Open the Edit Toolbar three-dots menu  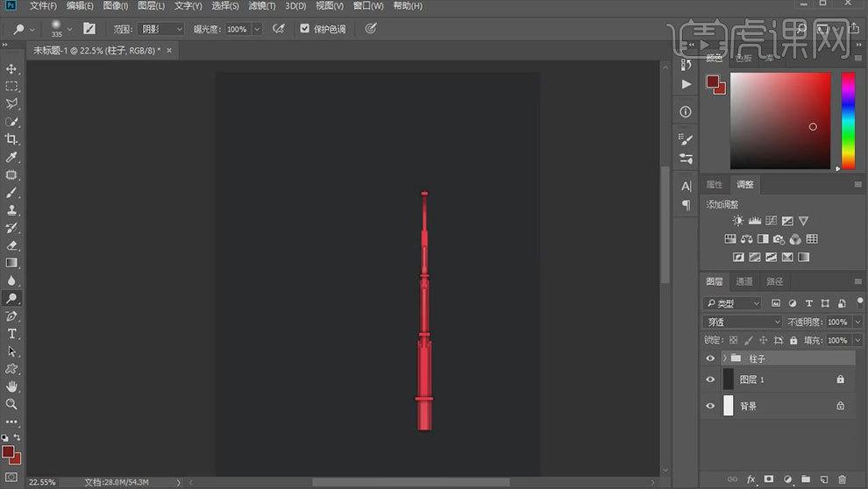tap(11, 422)
